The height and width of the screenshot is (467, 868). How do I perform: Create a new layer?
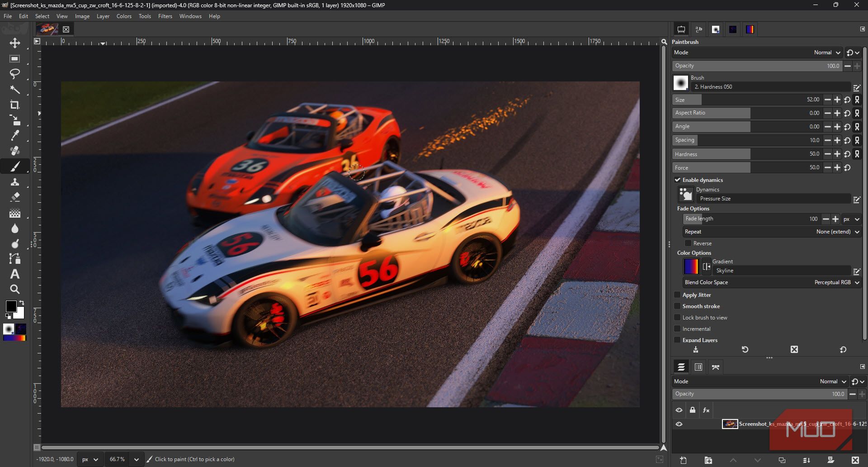coord(683,460)
